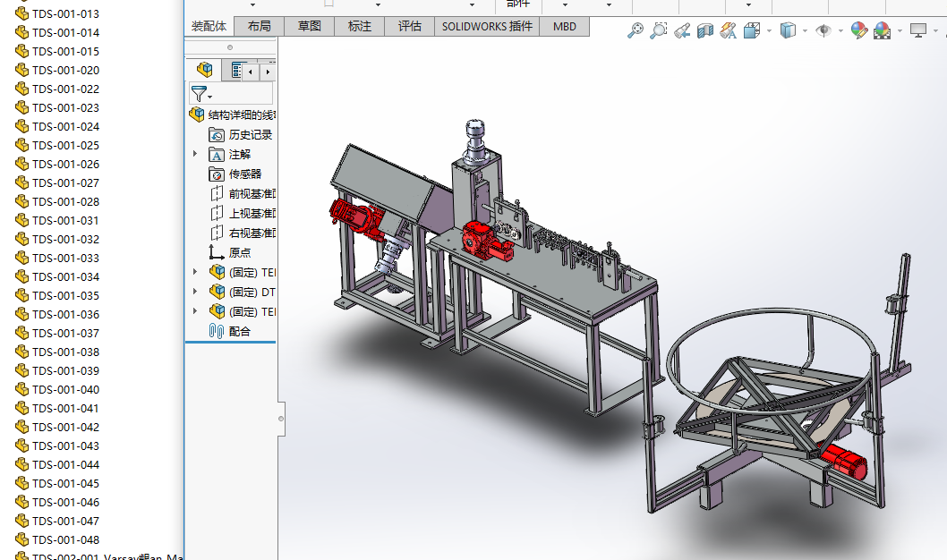Viewport: 947px width, 560px height.
Task: Switch to the 草图 tab
Action: pyautogui.click(x=309, y=26)
